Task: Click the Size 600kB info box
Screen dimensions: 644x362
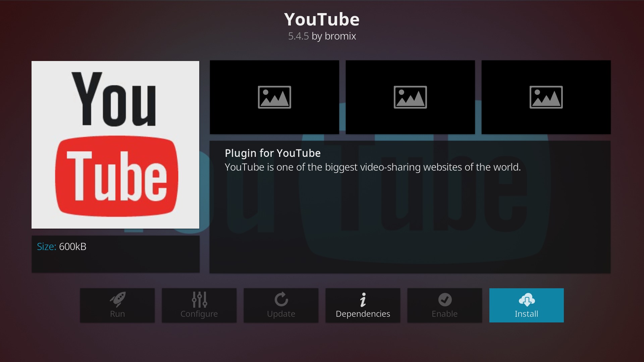Action: point(115,254)
